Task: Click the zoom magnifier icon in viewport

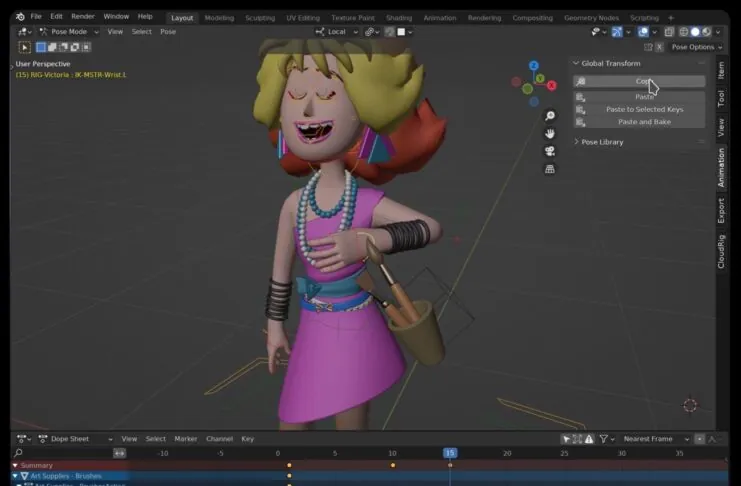Action: (x=550, y=116)
